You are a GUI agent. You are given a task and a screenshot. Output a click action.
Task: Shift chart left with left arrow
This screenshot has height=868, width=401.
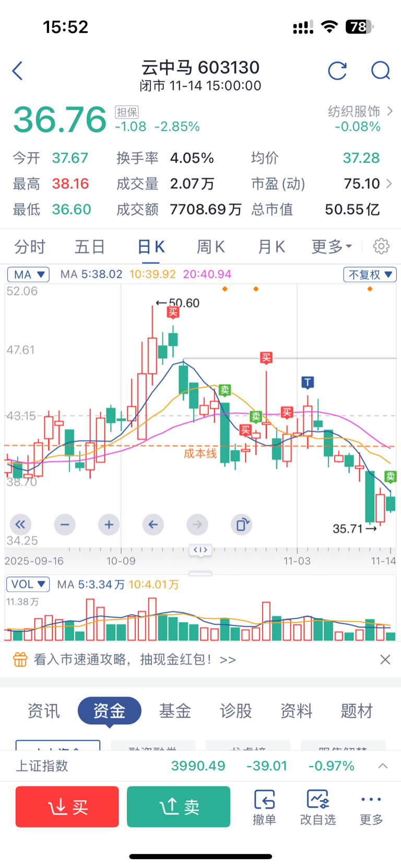point(153,525)
